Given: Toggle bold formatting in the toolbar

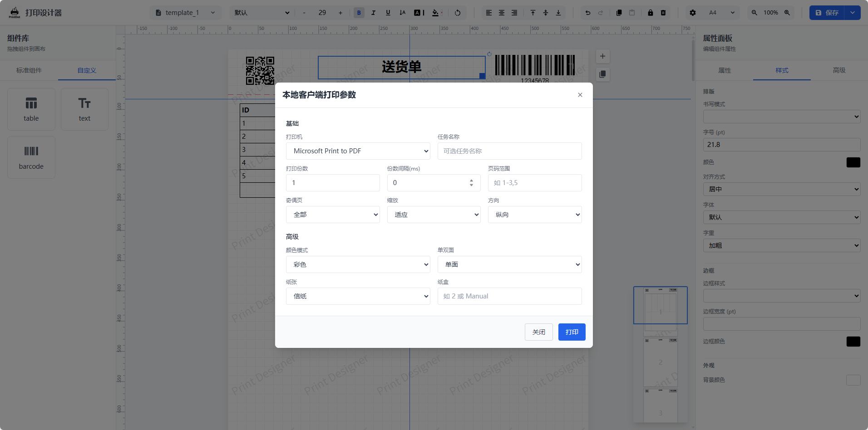Looking at the screenshot, I should point(359,13).
